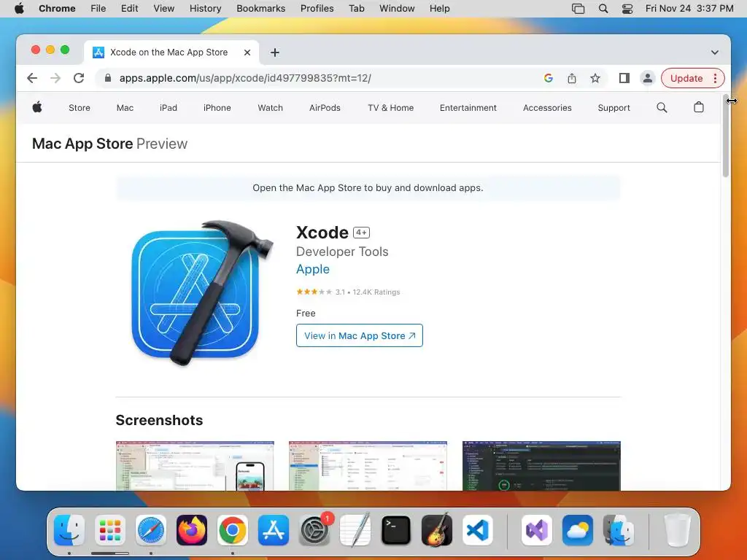Expand the tab search chevron

tap(715, 52)
